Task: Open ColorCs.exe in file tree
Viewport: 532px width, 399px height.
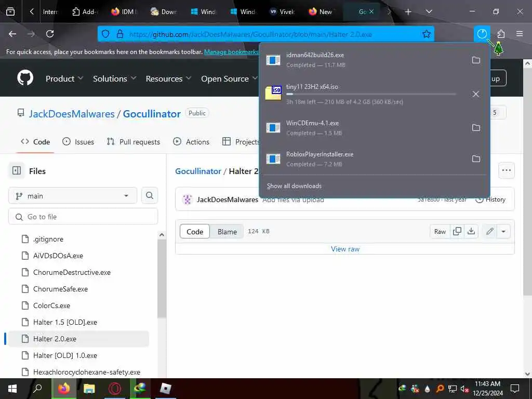Action: coord(51,305)
